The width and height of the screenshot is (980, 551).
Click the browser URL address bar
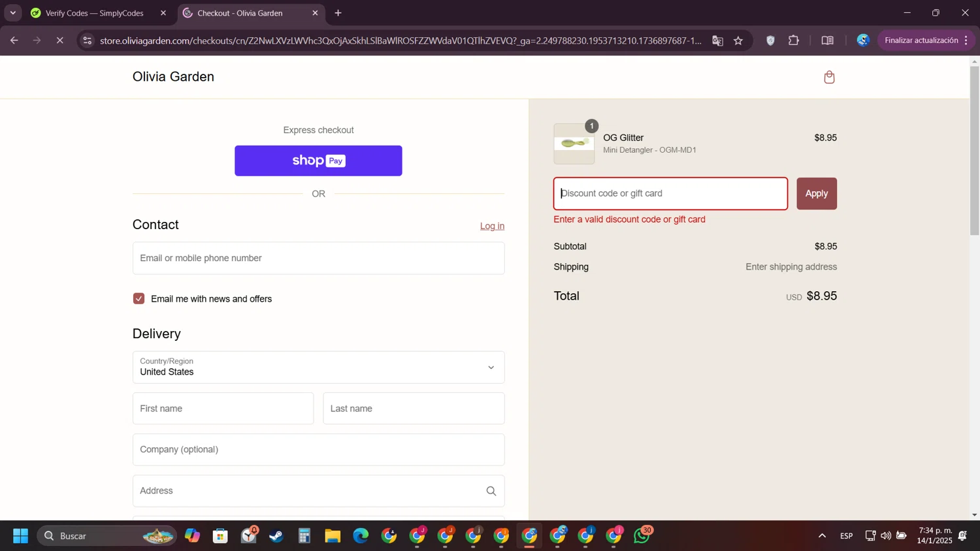pos(400,40)
